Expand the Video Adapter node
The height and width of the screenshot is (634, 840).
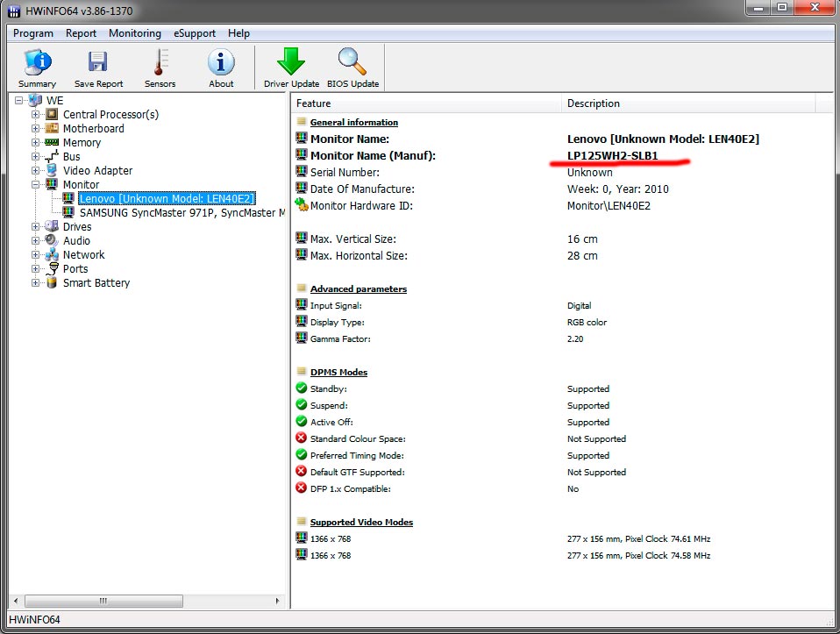pyautogui.click(x=35, y=170)
